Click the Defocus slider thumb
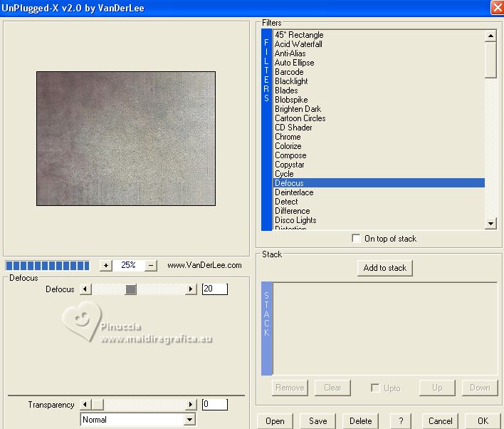 pos(131,289)
